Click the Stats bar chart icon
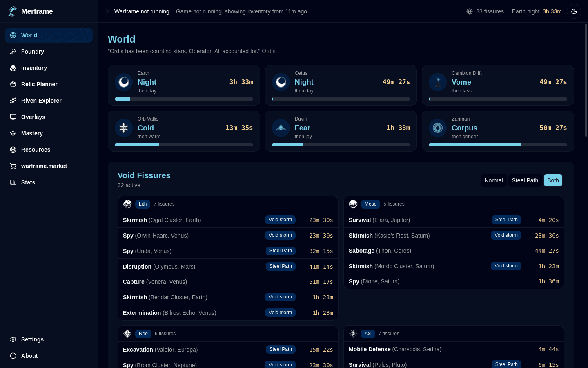Viewport: 588px width, 368px height. tap(13, 182)
